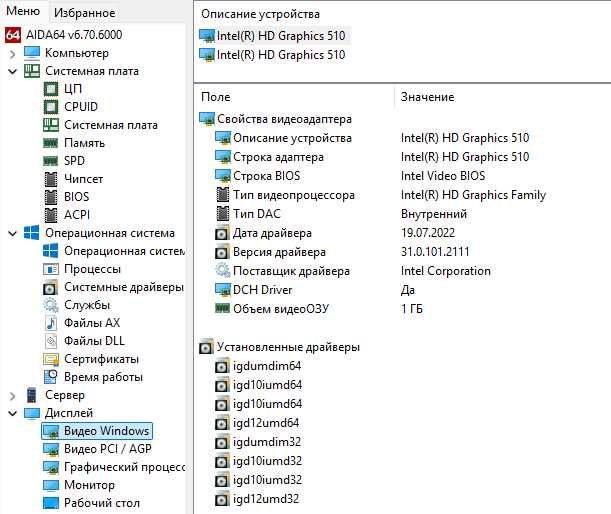
Task: Click the Чипсет chip icon
Action: point(51,179)
